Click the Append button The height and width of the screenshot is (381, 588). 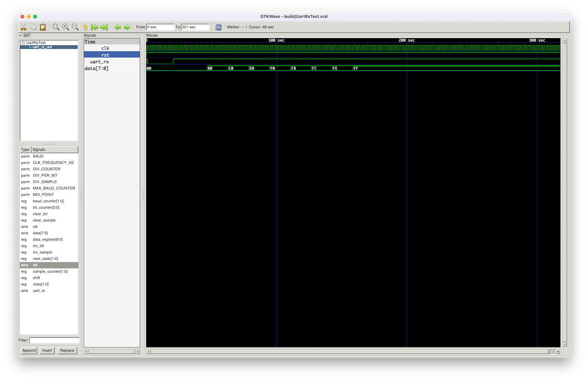coord(29,351)
